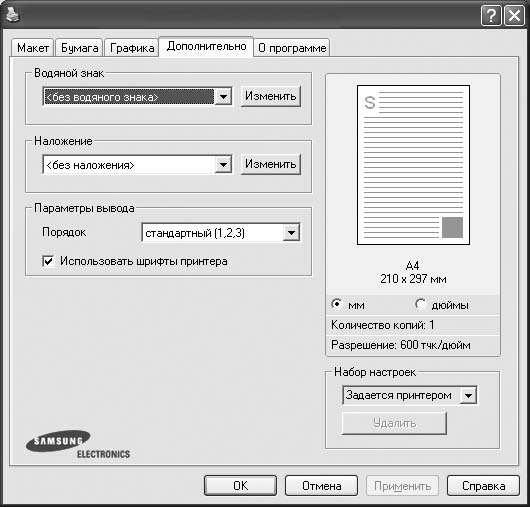Click the printer icon in title bar
This screenshot has height=507, width=530.
point(13,15)
